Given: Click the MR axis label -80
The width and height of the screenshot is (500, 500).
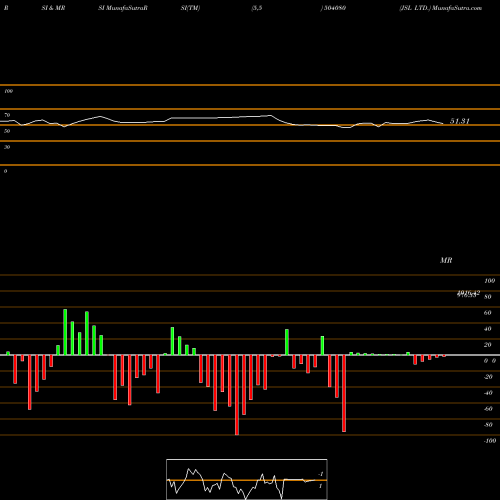Looking at the screenshot, I should 488,425.
